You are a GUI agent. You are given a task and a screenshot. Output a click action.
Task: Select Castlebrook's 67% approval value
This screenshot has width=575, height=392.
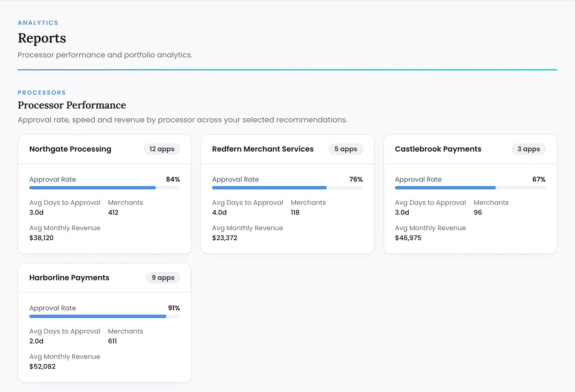pyautogui.click(x=539, y=179)
